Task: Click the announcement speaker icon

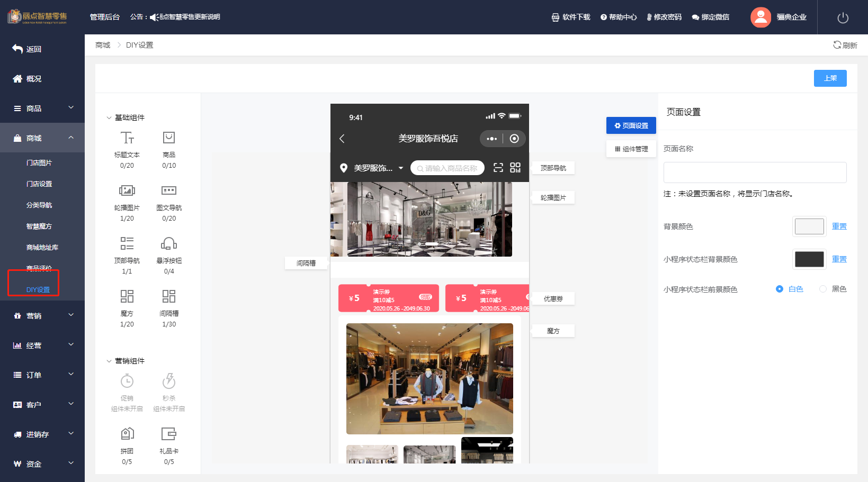Action: point(154,17)
